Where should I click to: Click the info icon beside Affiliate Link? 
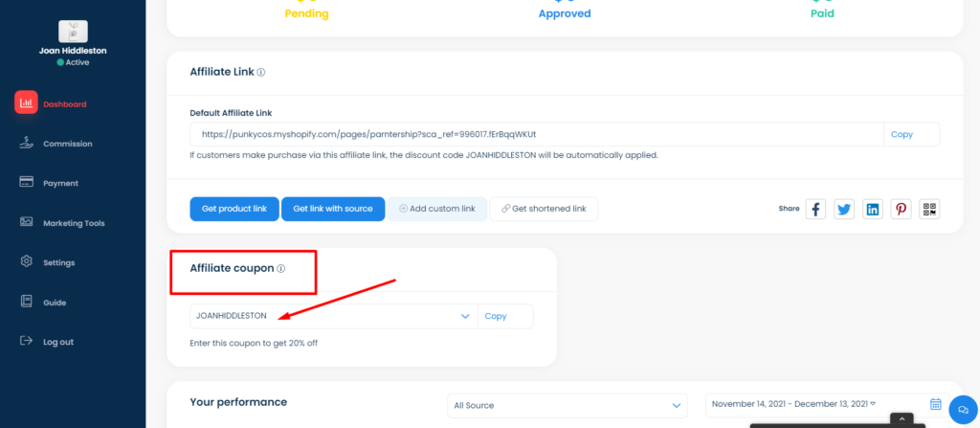coord(261,72)
